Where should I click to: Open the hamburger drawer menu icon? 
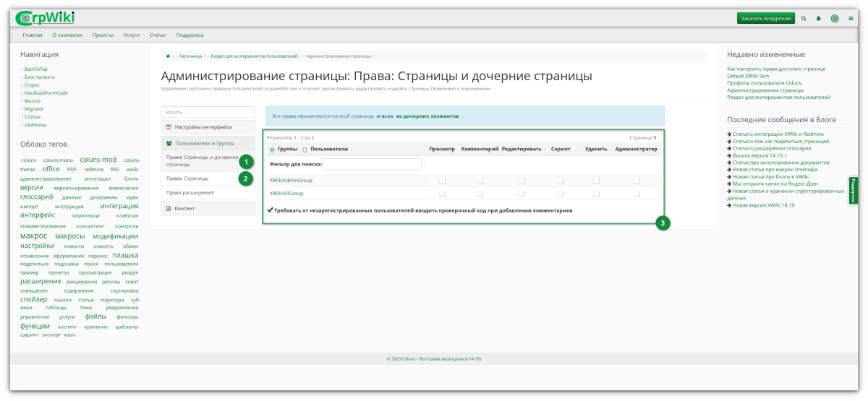(x=851, y=18)
